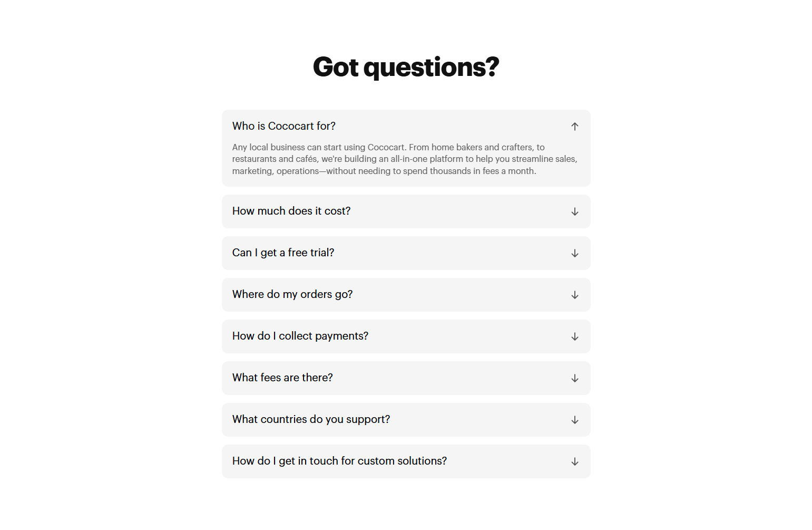The height and width of the screenshot is (530, 812).
Task: Click the down arrow icon beside 'Can I get a free trial?'
Action: (x=574, y=253)
